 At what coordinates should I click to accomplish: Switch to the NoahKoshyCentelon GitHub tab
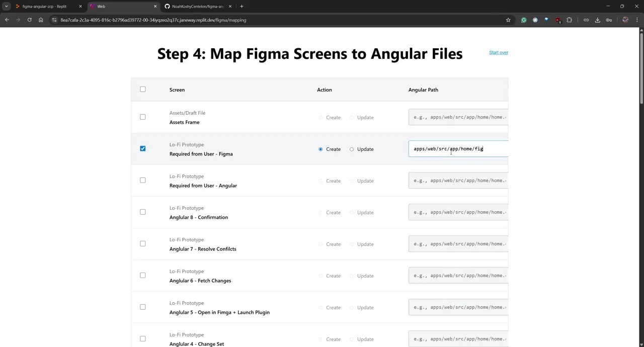tap(197, 7)
